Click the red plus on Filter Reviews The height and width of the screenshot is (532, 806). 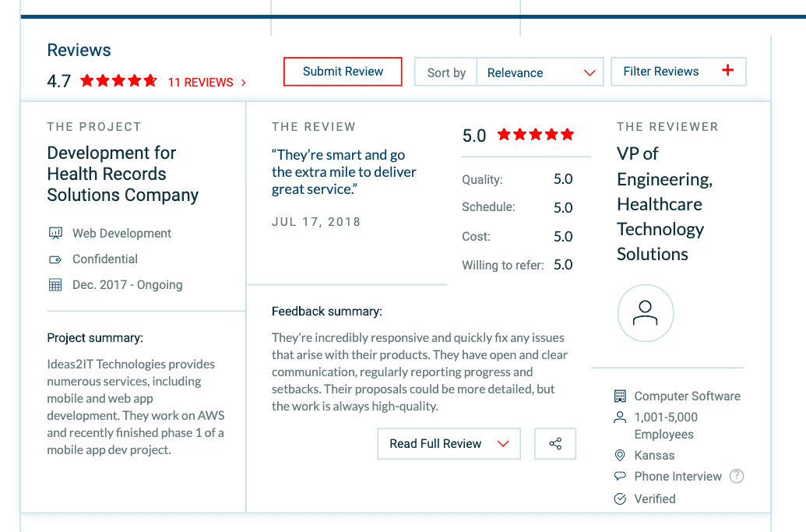727,70
